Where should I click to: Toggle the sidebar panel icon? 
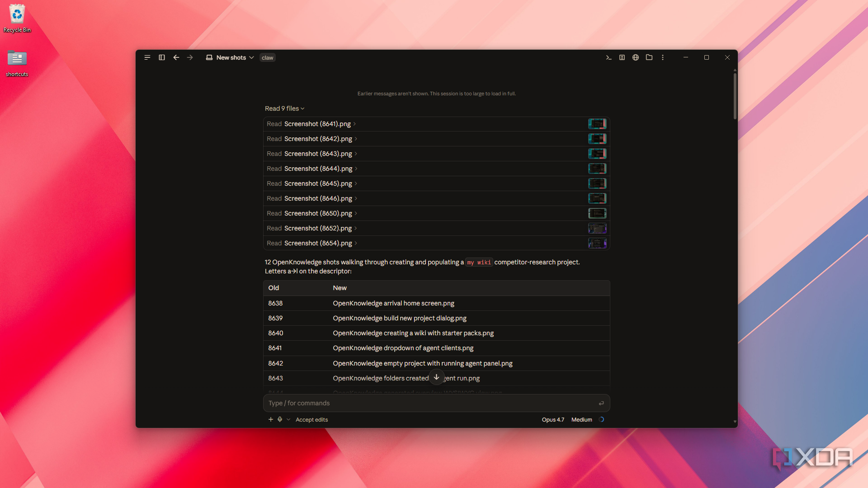coord(162,57)
